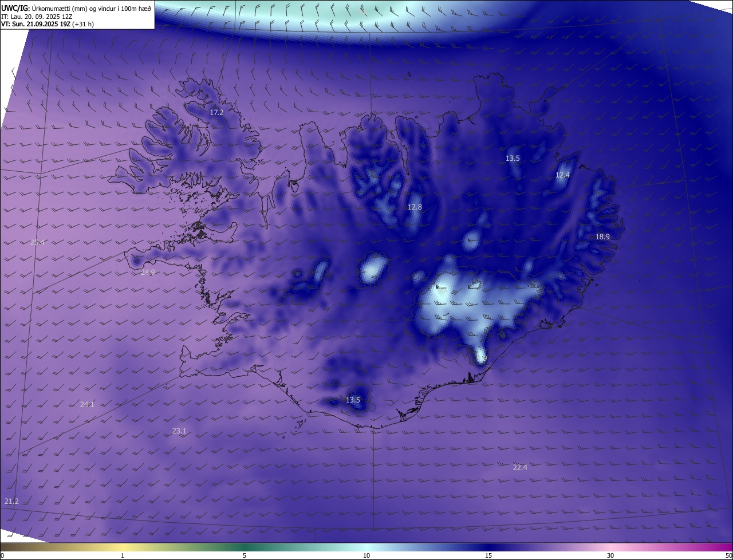Select the 12.4 value in the northeast
The height and width of the screenshot is (560, 733).
tap(562, 175)
